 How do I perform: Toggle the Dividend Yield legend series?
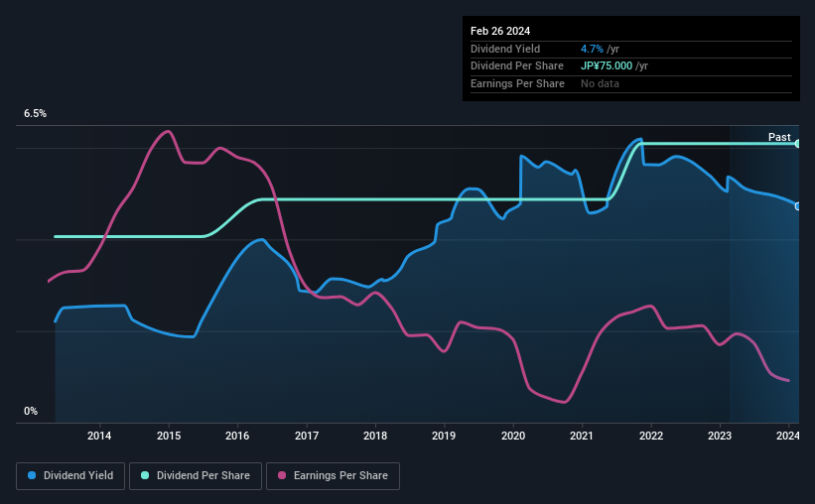pos(70,476)
